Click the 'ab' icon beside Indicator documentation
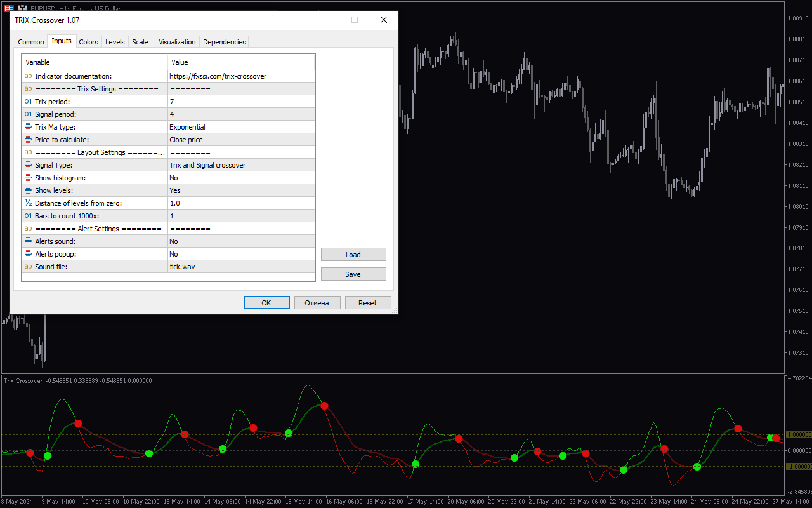This screenshot has height=508, width=812. tap(28, 76)
